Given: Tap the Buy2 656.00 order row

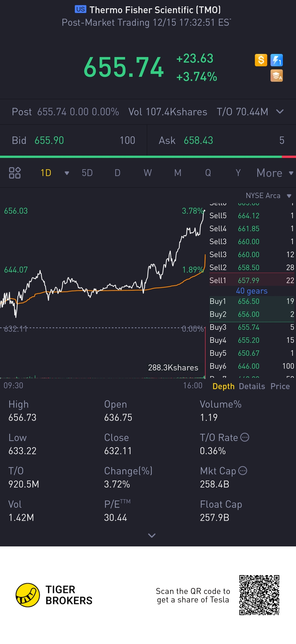Looking at the screenshot, I should click(x=252, y=314).
